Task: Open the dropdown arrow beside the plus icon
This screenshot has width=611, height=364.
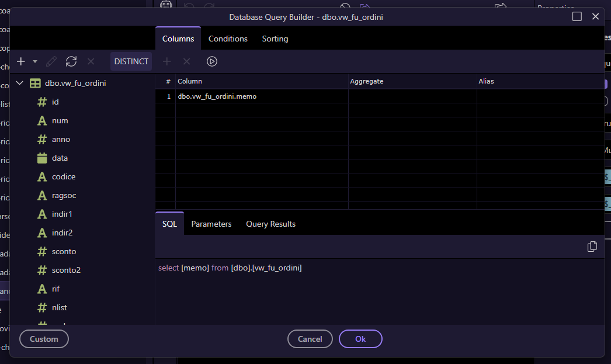Action: 35,61
